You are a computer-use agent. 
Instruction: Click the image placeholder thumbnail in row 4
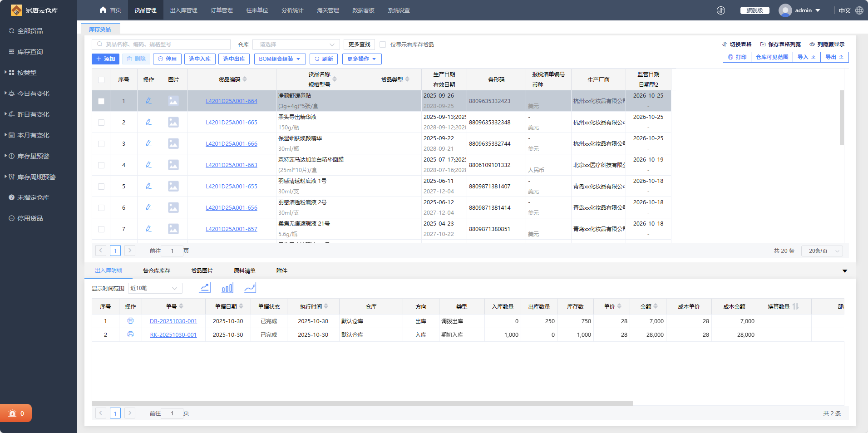173,165
